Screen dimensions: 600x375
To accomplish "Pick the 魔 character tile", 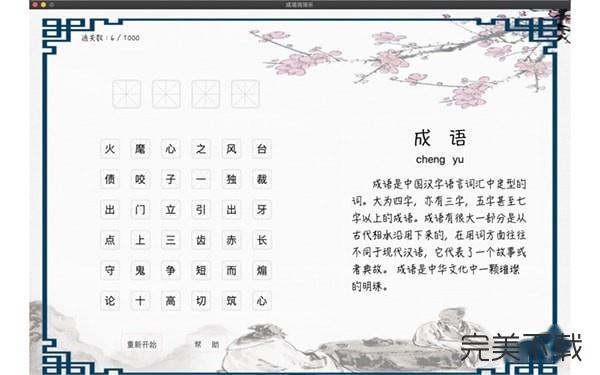I will point(140,149).
